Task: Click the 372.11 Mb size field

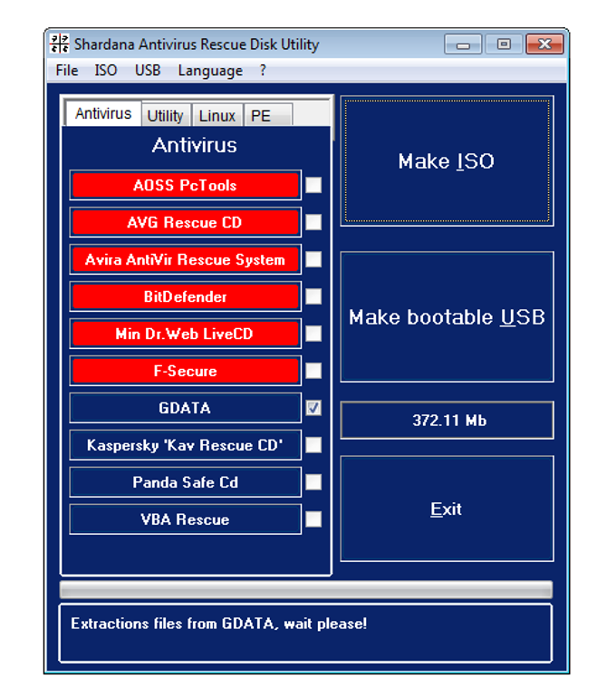Action: point(447,421)
